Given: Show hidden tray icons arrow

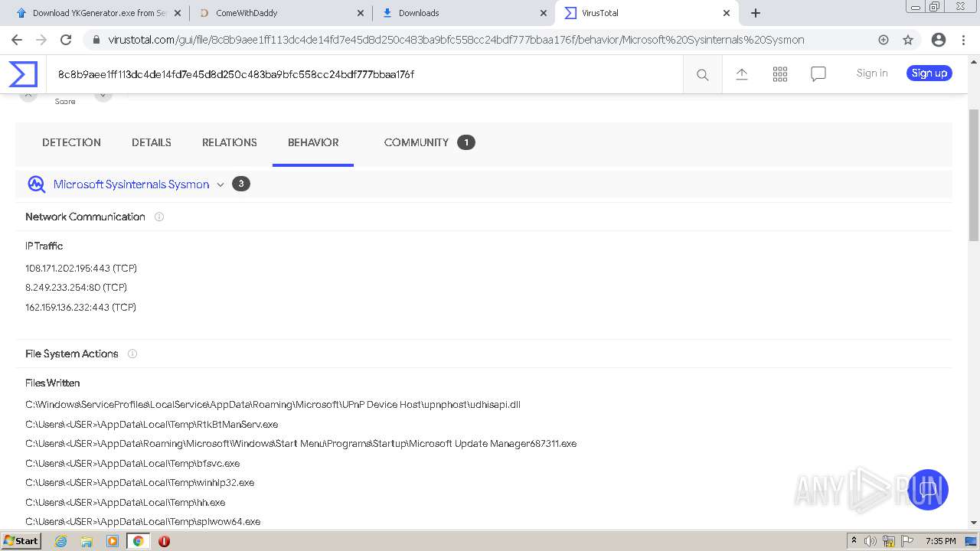Looking at the screenshot, I should click(x=854, y=541).
